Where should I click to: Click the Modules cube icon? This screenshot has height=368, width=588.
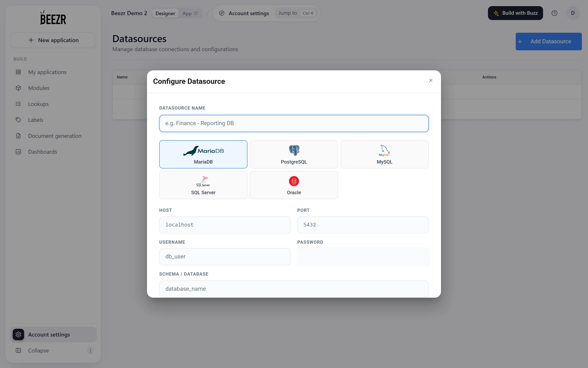(x=18, y=88)
